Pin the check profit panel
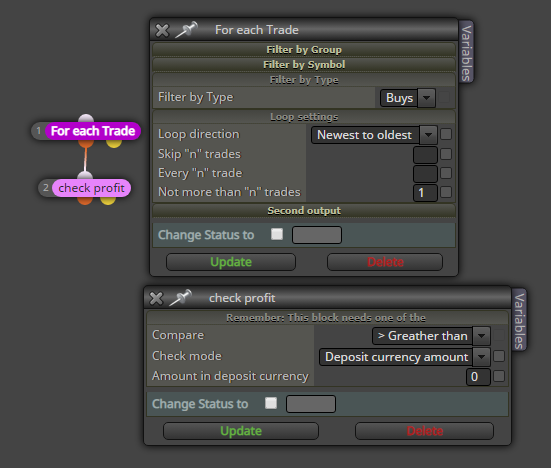The image size is (551, 468). (180, 297)
